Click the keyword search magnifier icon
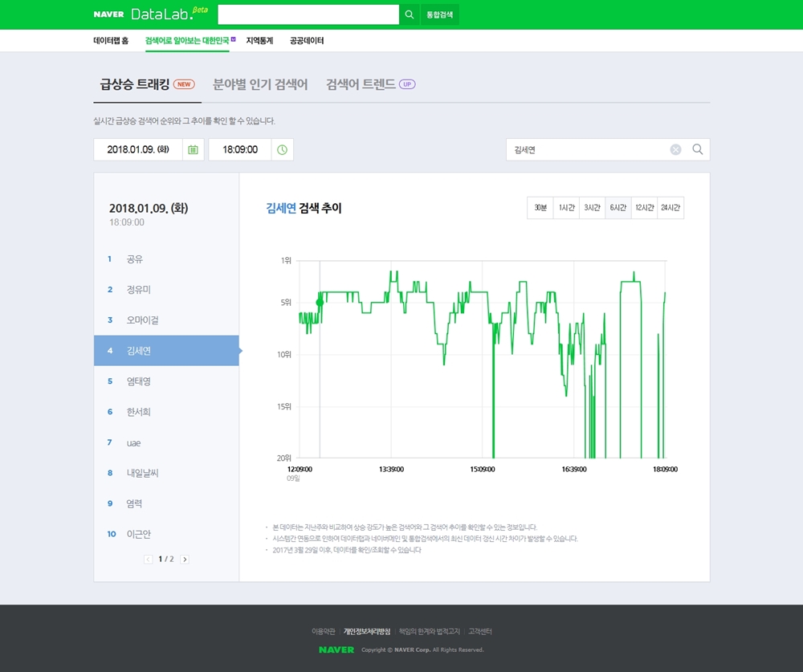The width and height of the screenshot is (803, 672). tap(698, 149)
